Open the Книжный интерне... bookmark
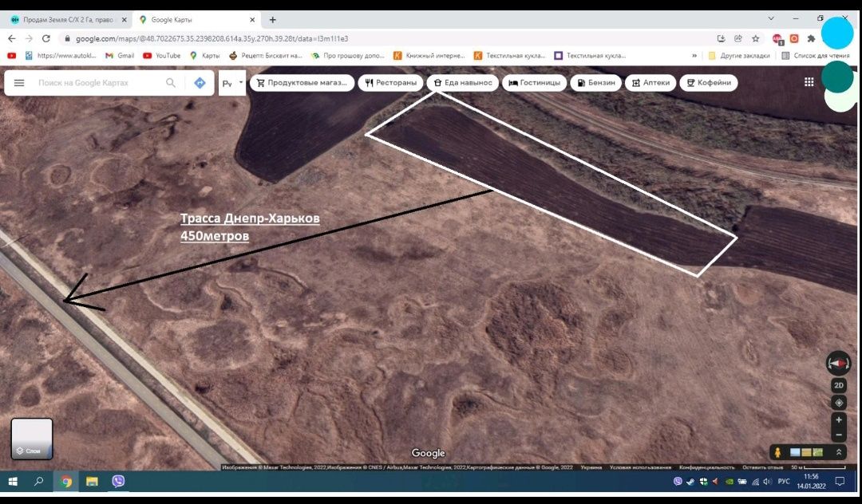Viewport: 862px width, 504px height. 429,56
